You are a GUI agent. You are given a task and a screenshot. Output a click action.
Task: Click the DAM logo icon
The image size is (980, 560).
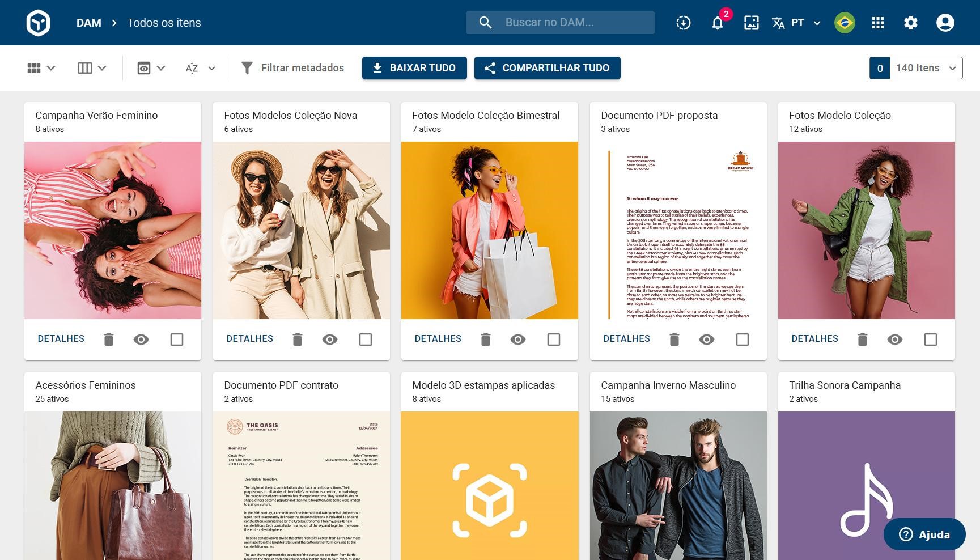click(38, 23)
